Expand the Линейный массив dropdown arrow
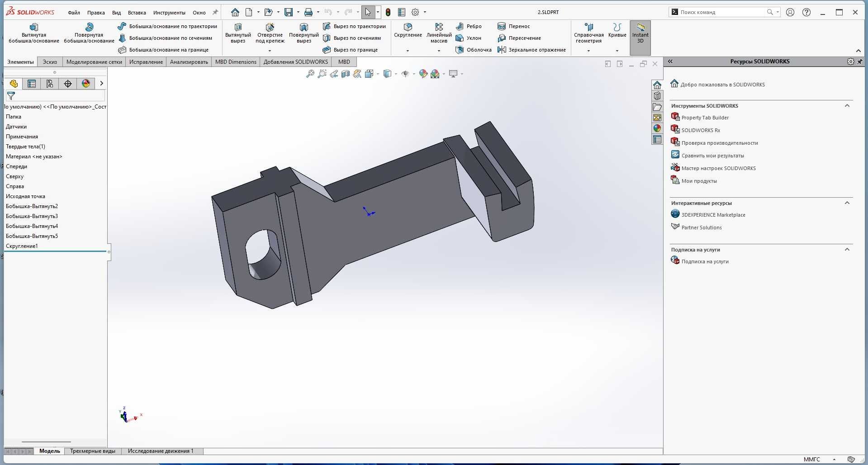868x465 pixels. point(439,51)
